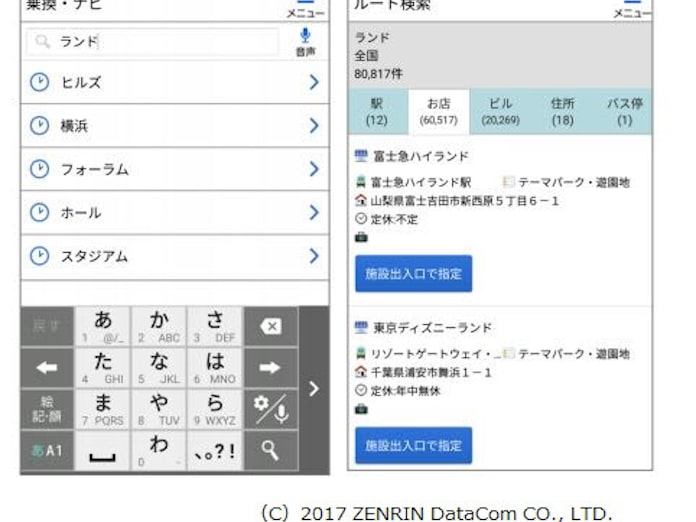Expand the ホール row chevron
The height and width of the screenshot is (522, 696).
[x=314, y=212]
